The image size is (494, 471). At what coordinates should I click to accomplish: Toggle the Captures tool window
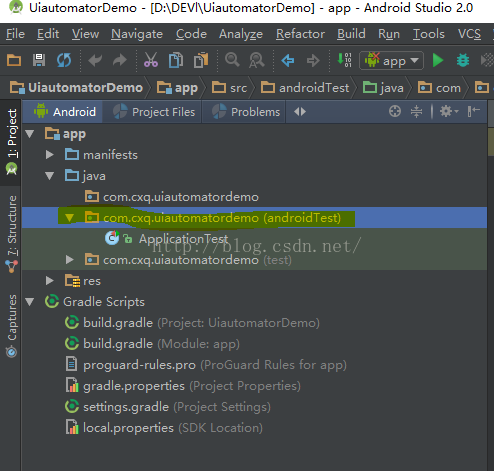coord(12,326)
